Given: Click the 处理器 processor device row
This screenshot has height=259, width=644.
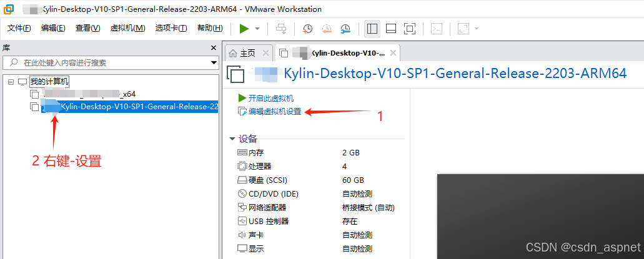Looking at the screenshot, I should 316,166.
